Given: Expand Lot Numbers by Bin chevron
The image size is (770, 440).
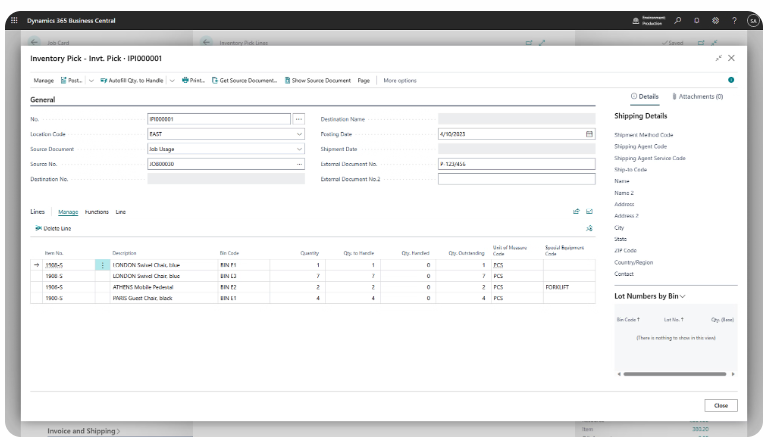Looking at the screenshot, I should pos(683,296).
